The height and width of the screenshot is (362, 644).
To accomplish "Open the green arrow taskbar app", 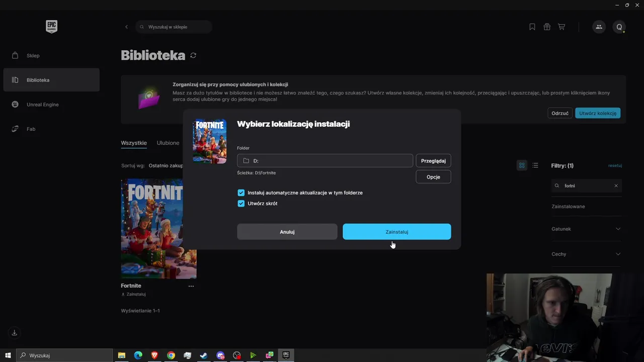I will coord(253,355).
